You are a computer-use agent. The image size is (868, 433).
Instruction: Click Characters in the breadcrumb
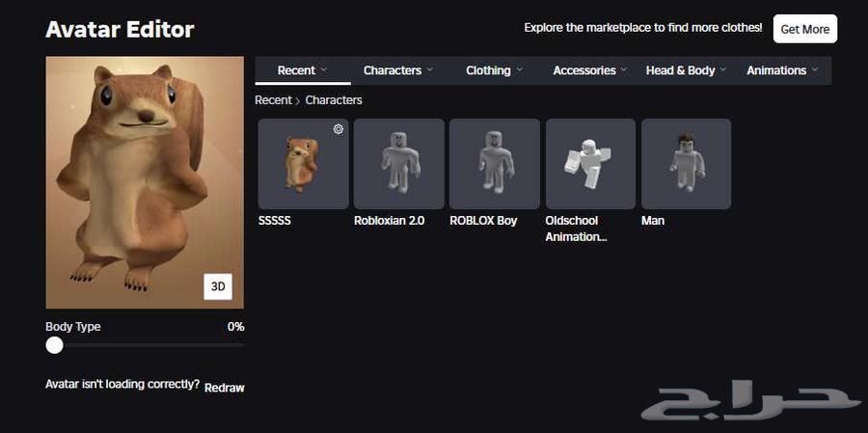pos(334,100)
